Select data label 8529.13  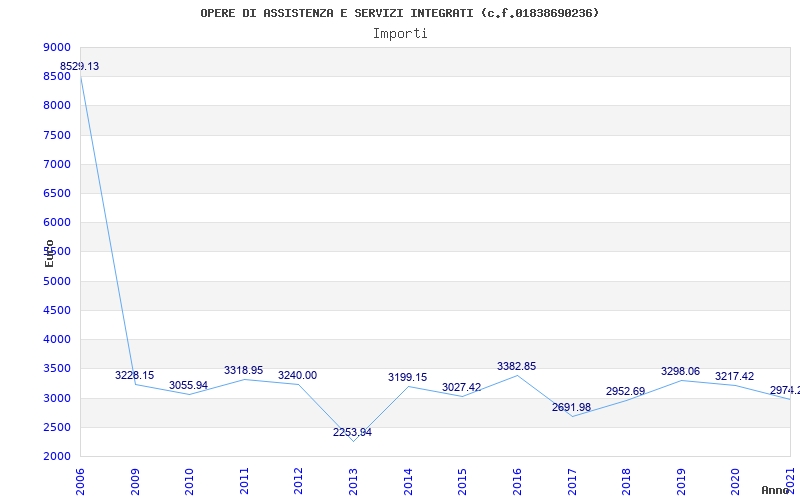click(x=80, y=66)
